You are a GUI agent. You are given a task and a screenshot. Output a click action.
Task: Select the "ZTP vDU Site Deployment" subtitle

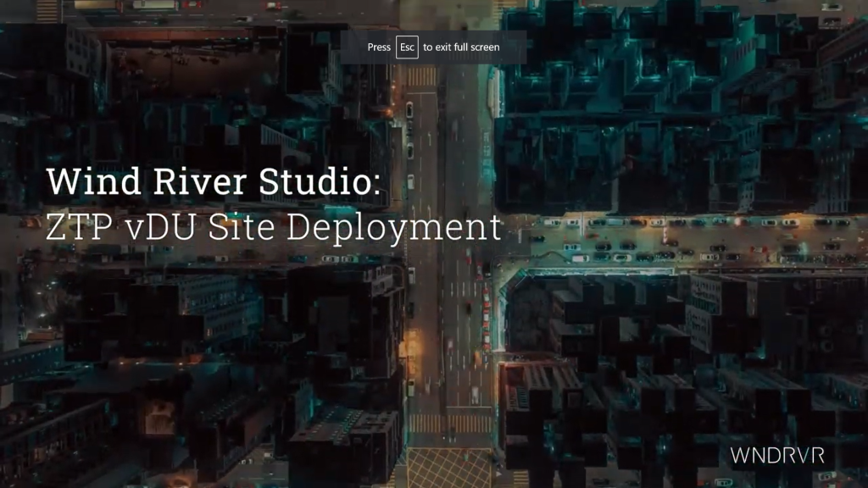point(274,229)
